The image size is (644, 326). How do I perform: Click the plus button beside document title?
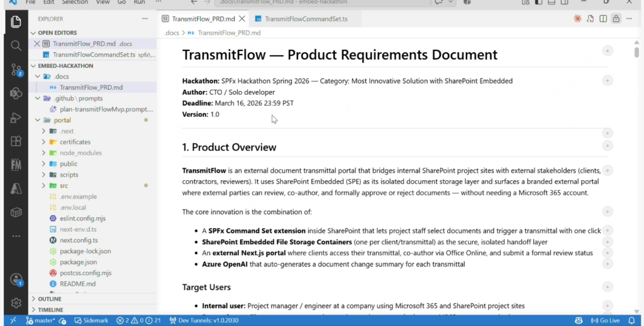click(x=607, y=51)
